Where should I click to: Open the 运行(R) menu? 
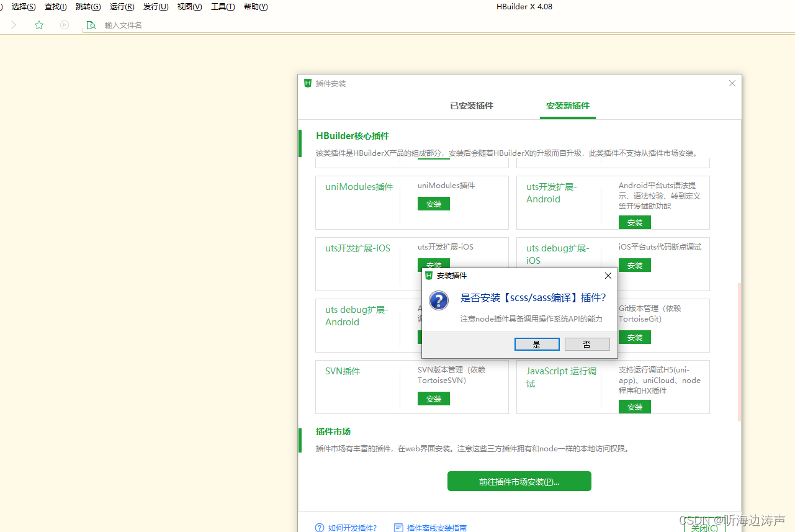click(x=122, y=7)
